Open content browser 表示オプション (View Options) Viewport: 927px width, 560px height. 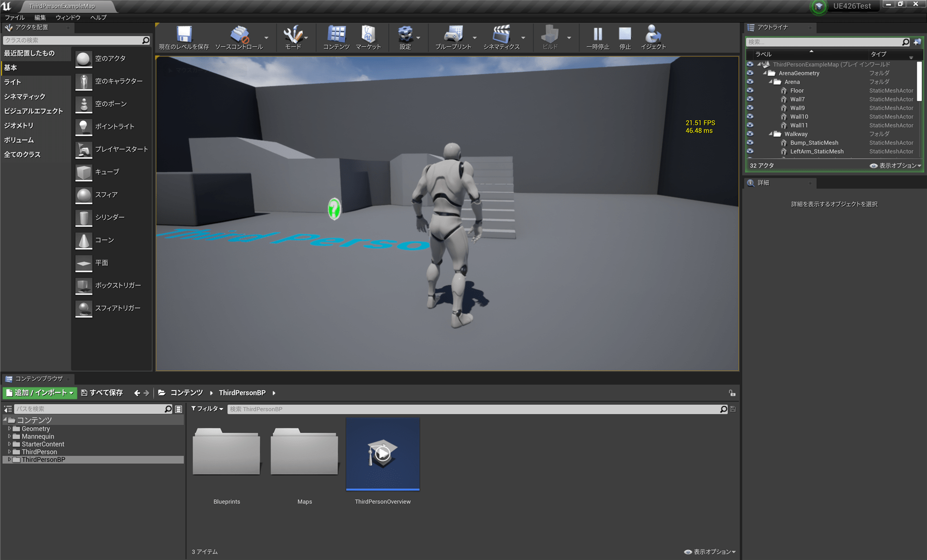[x=710, y=552]
